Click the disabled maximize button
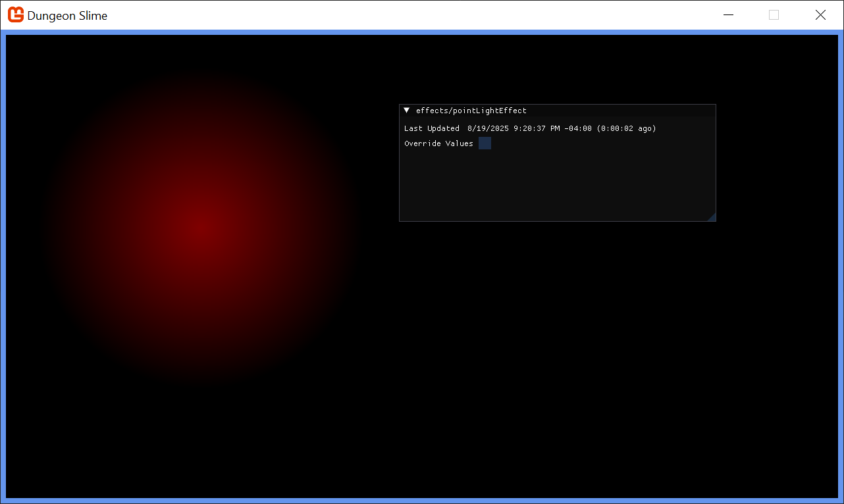844x504 pixels. tap(774, 14)
